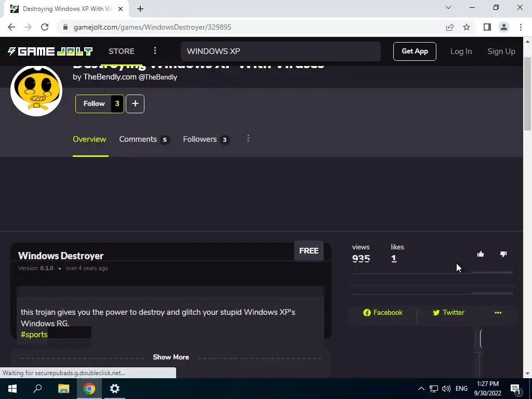
Task: Open tab search chevron in title bar
Action: [x=448, y=7]
